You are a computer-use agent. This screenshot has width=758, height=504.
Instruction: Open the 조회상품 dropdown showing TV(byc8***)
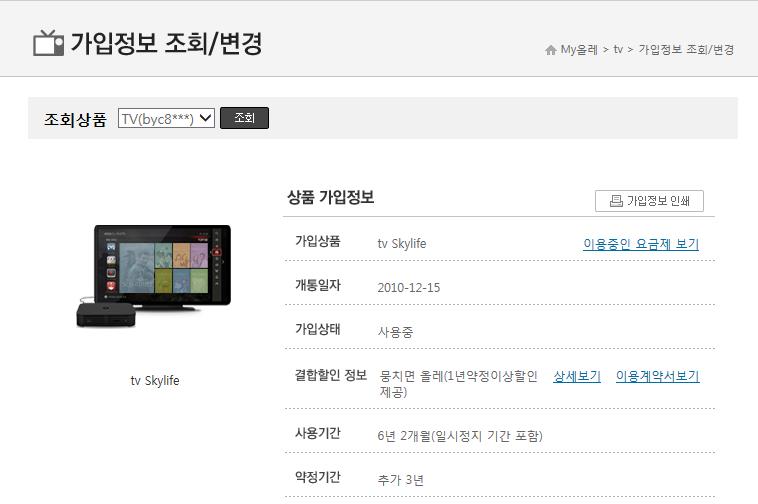pos(166,118)
